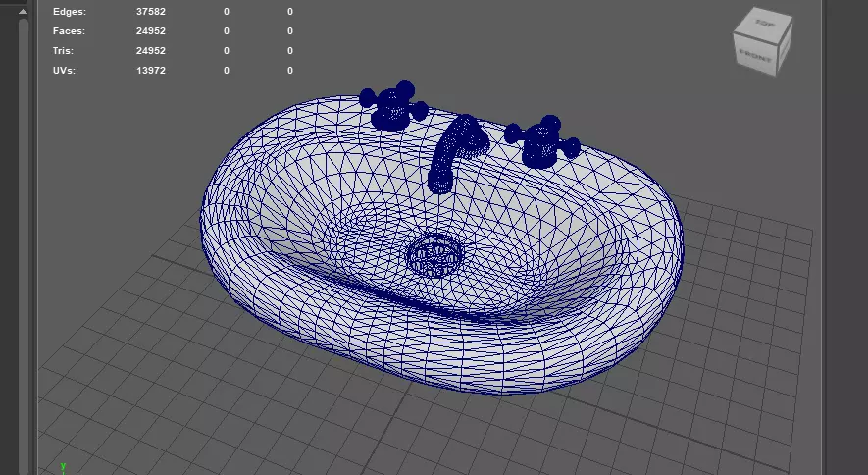Viewport: 868px width, 475px height.
Task: Select the Faces count value 24952
Action: 151,31
